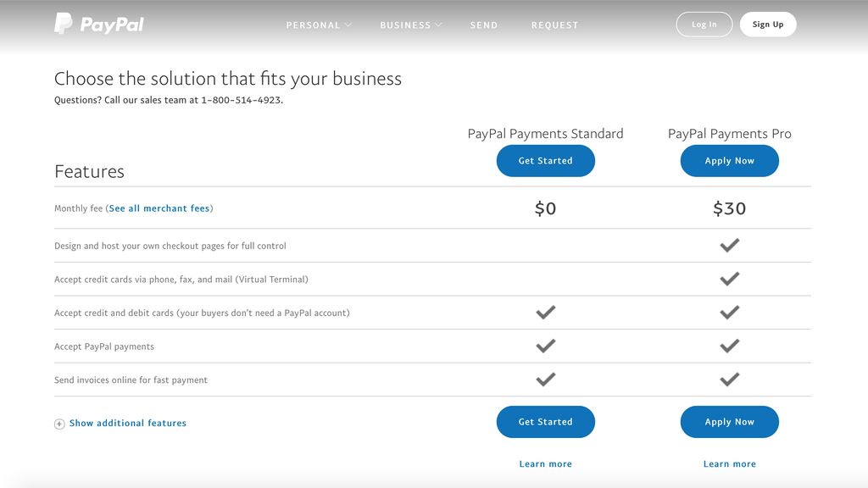Image resolution: width=868 pixels, height=488 pixels.
Task: Expand Show additional features
Action: (x=127, y=424)
